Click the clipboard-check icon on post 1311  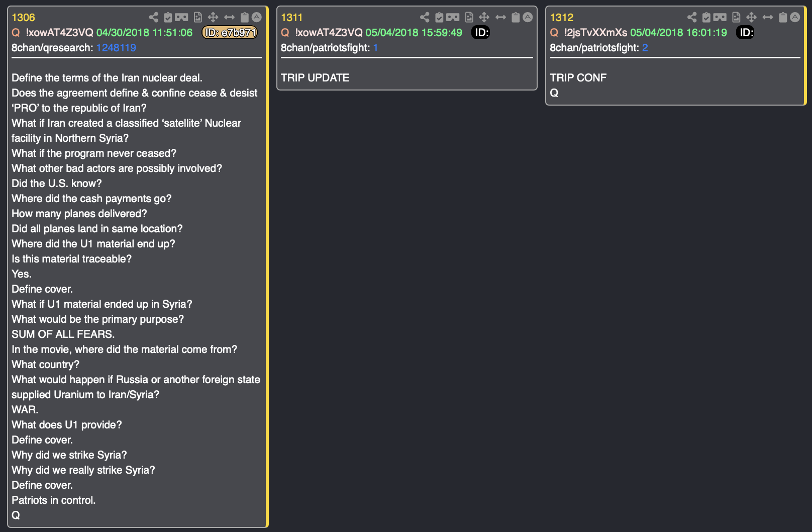point(439,17)
